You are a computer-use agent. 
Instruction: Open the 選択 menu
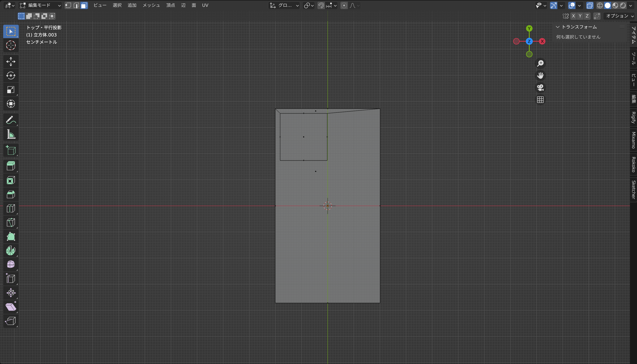[117, 5]
